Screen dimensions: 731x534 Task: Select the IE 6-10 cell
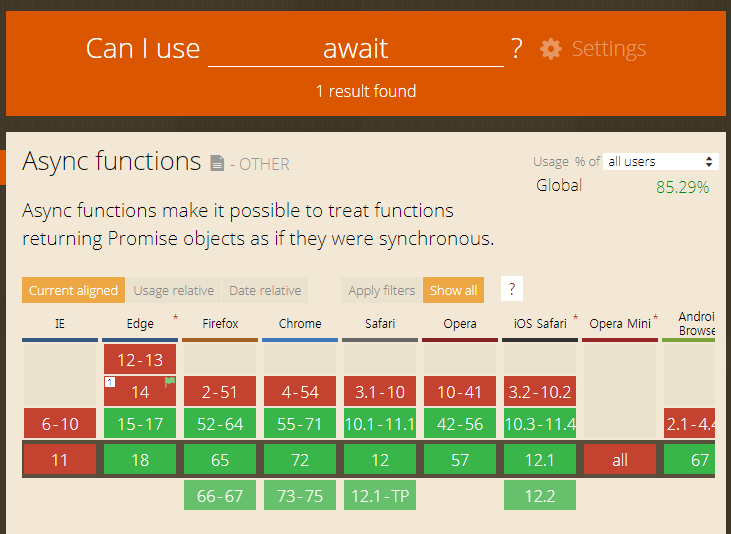point(60,423)
